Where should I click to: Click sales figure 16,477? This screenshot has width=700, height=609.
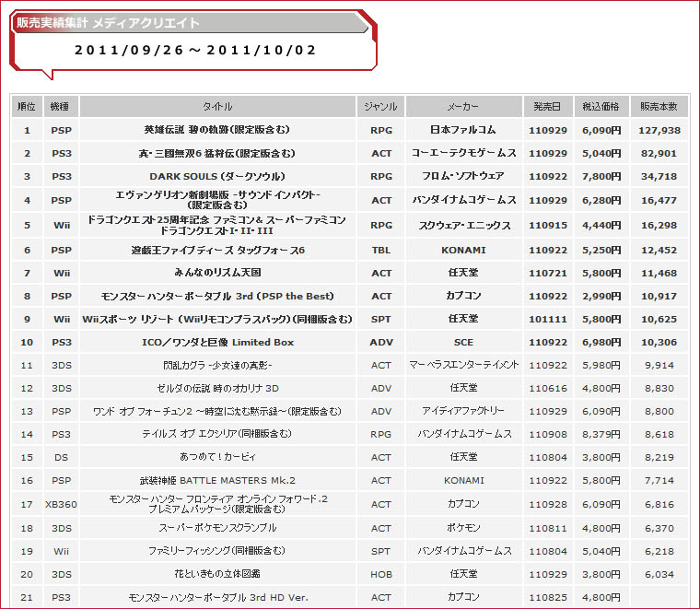tap(659, 201)
